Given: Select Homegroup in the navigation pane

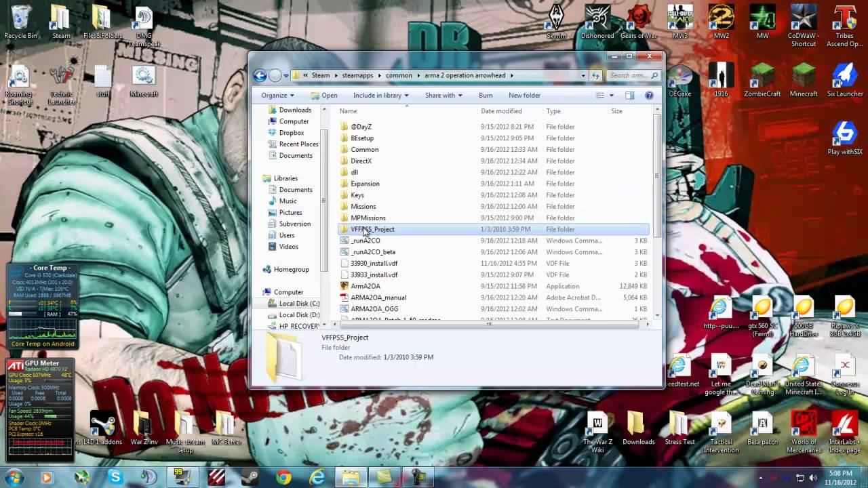Looking at the screenshot, I should click(x=291, y=269).
